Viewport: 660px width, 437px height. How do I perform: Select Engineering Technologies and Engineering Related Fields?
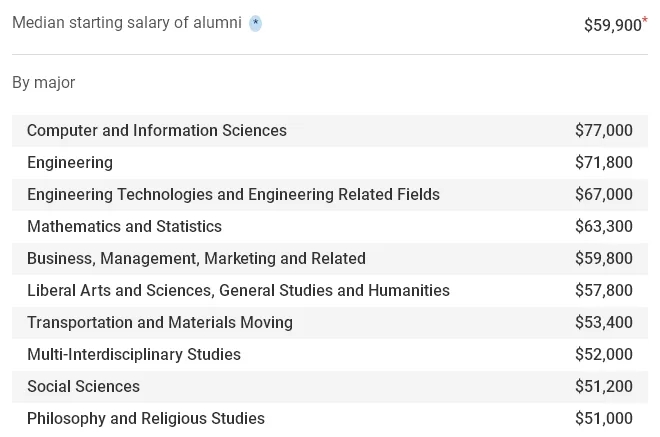[x=330, y=195]
